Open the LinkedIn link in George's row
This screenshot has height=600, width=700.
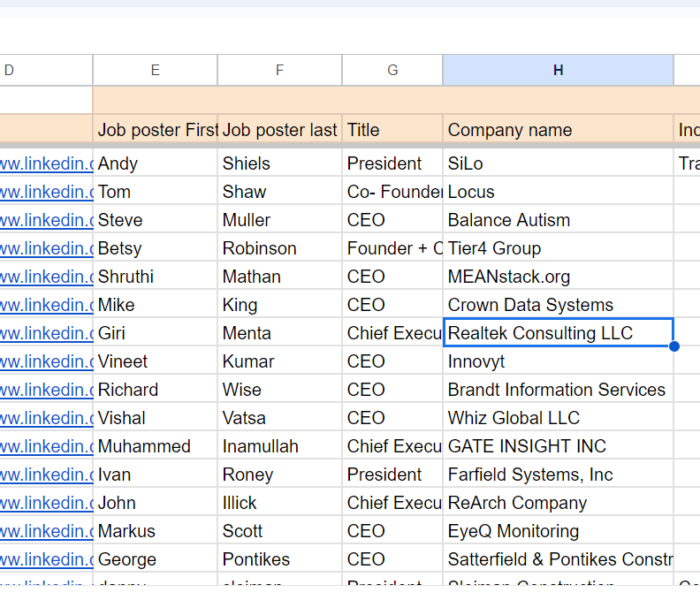pyautogui.click(x=46, y=559)
